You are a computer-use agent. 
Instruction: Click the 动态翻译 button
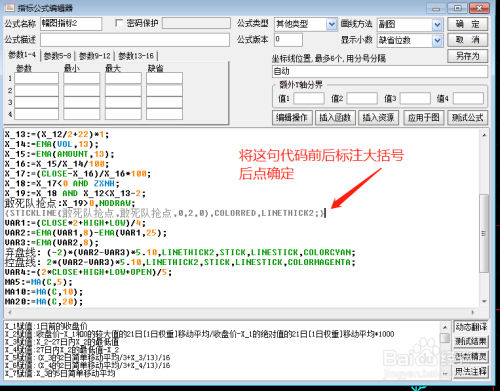471,327
